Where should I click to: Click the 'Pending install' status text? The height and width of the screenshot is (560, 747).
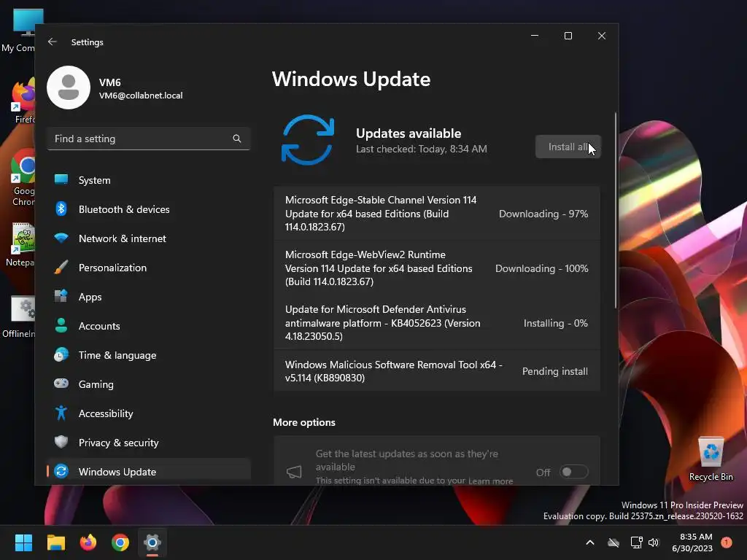point(555,371)
